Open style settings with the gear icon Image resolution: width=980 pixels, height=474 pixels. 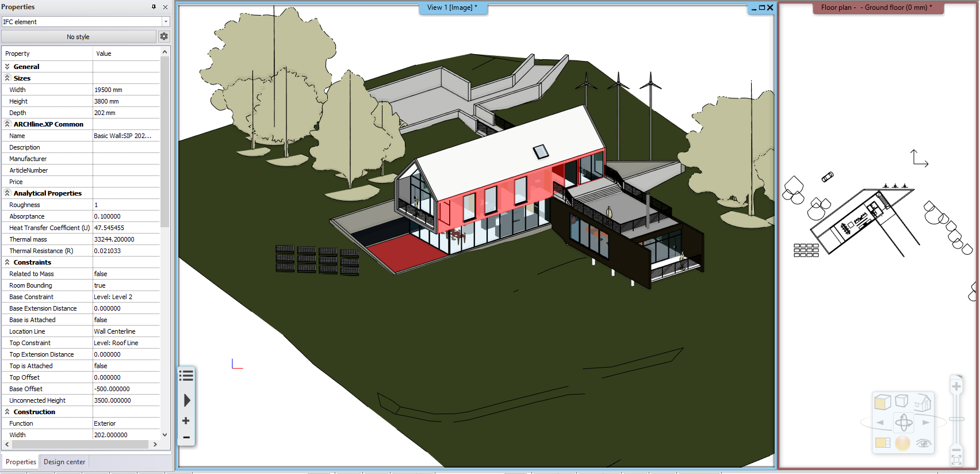pyautogui.click(x=164, y=36)
